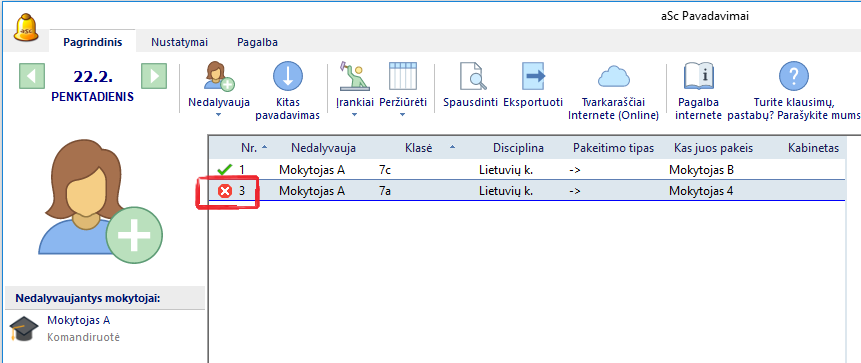The height and width of the screenshot is (363, 861).
Task: Click the Kitas pavadavimas down-arrow icon
Action: [288, 76]
